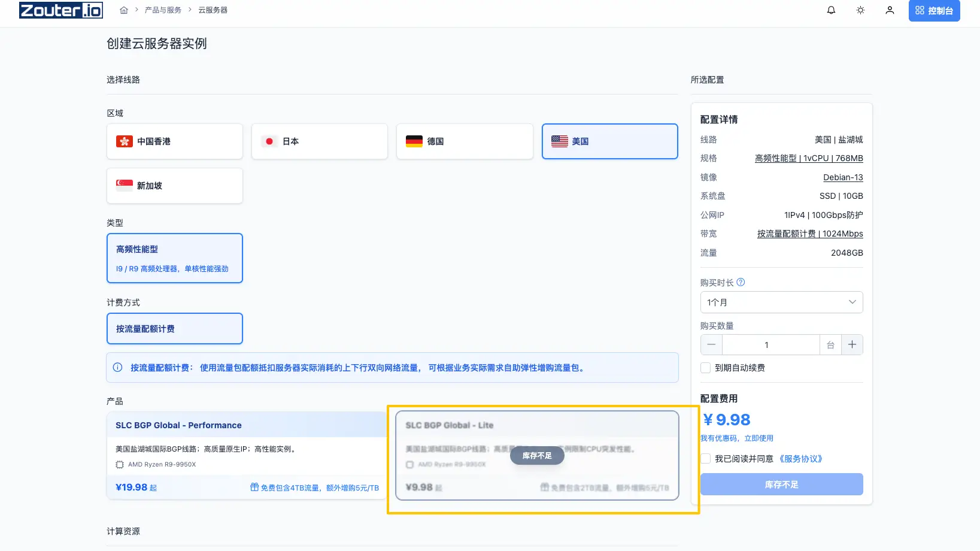The height and width of the screenshot is (551, 980).
Task: Select the 美国 region
Action: 609,141
